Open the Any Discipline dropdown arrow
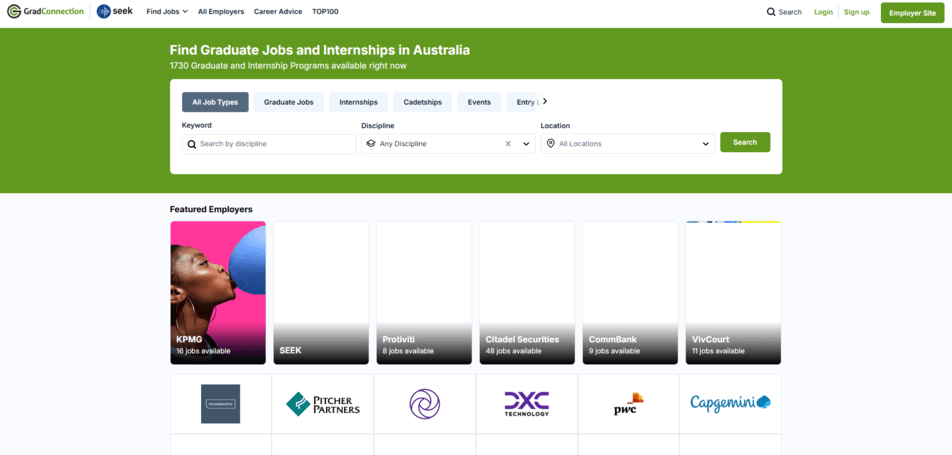This screenshot has width=952, height=455. point(526,144)
